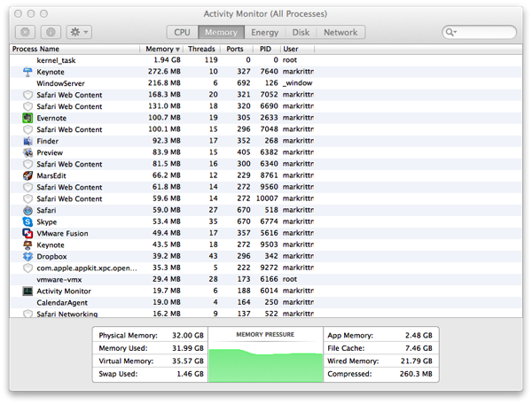Click the App Memory 2.48 GB value

point(419,336)
